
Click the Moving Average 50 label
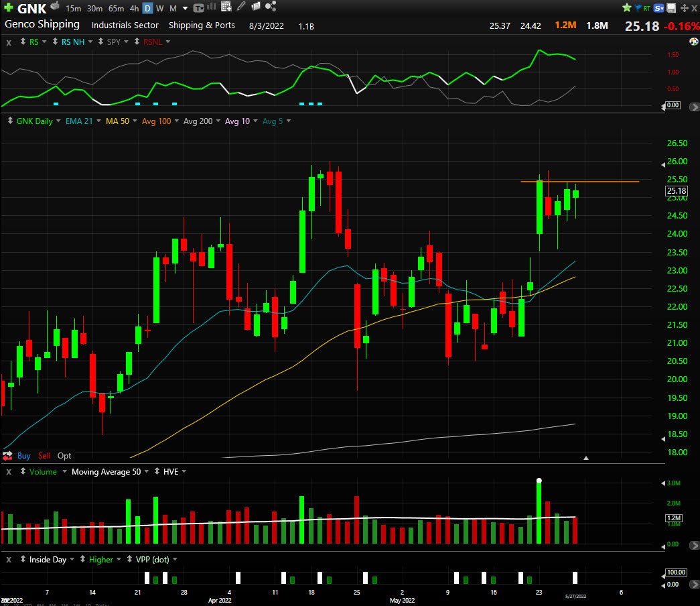click(x=107, y=472)
